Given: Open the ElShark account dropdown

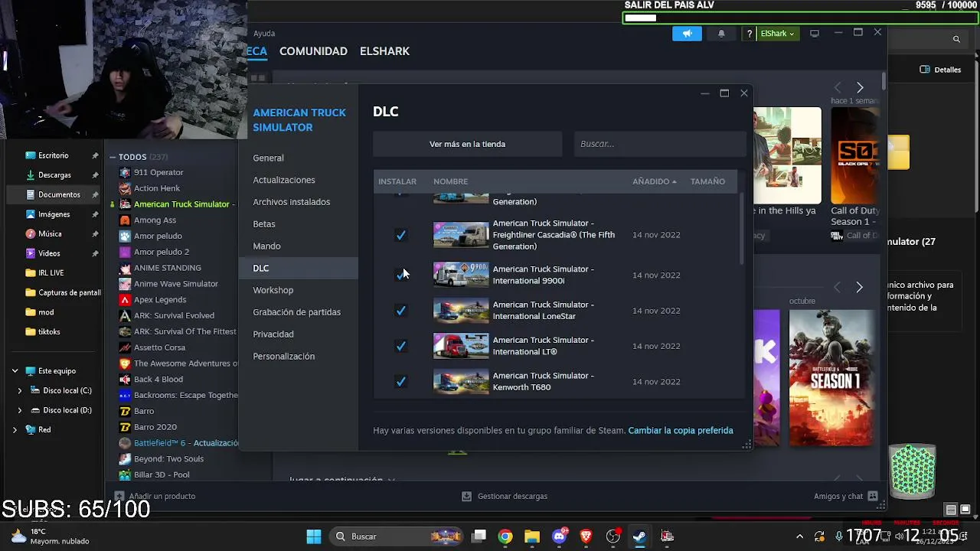Looking at the screenshot, I should (777, 34).
